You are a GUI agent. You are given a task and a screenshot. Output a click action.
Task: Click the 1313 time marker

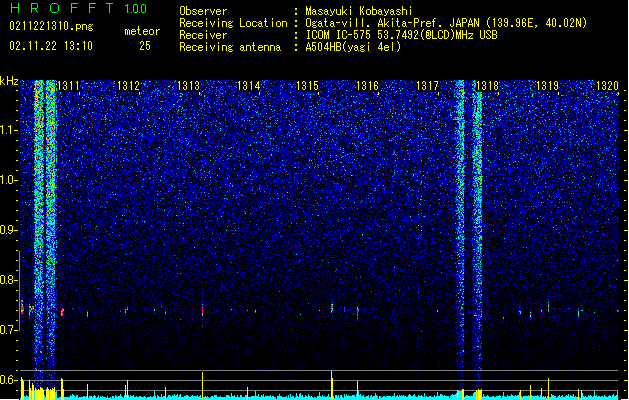[x=188, y=86]
